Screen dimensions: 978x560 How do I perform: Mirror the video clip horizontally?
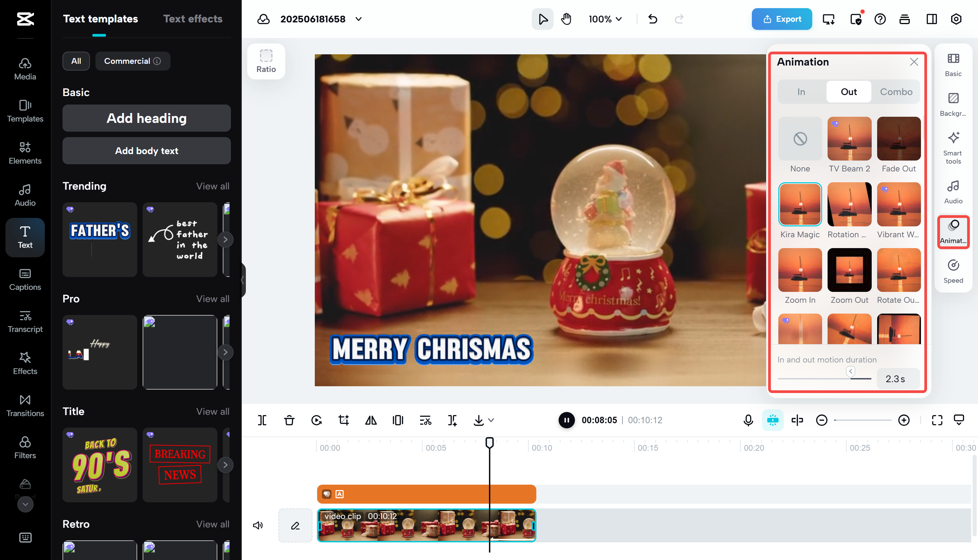click(x=370, y=420)
